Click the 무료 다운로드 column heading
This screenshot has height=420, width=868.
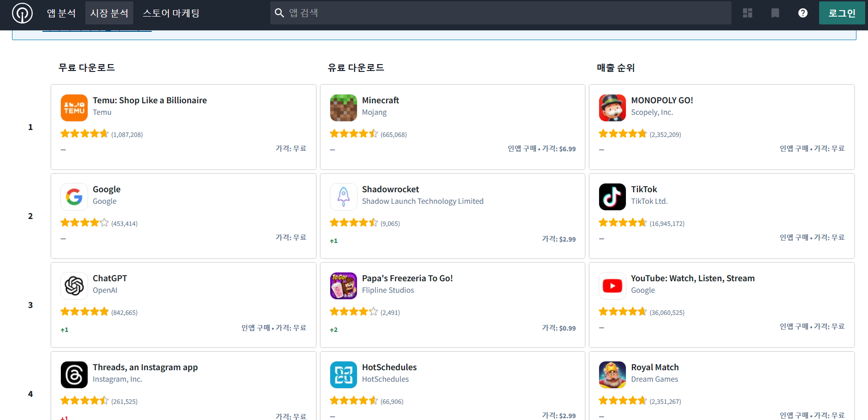(x=87, y=68)
